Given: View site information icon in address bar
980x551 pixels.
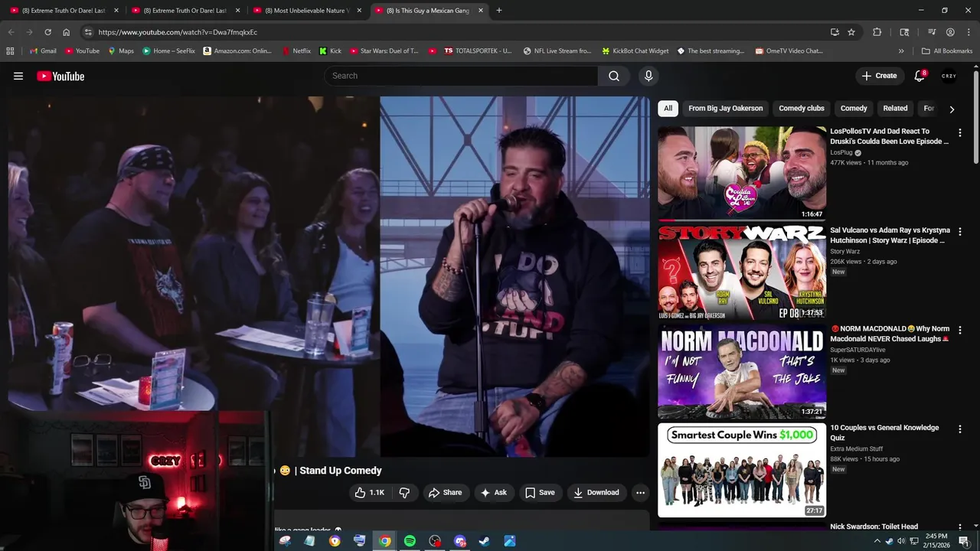Looking at the screenshot, I should pos(88,32).
